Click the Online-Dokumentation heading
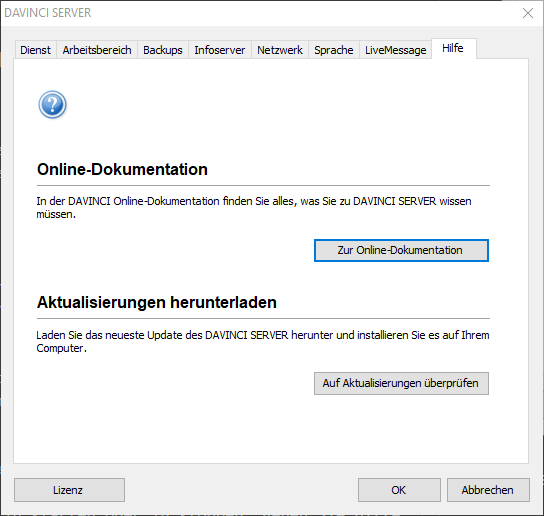Screen dimensions: 544x516 122,169
